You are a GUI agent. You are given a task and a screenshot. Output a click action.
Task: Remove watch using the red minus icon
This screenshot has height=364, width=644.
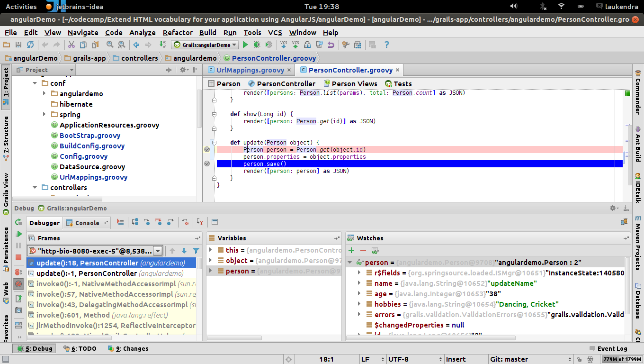tap(363, 250)
